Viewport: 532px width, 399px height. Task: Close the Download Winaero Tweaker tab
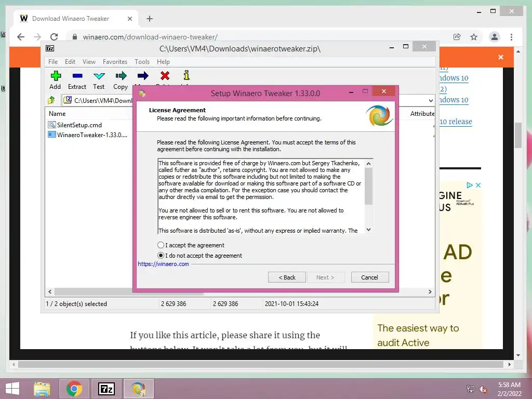(x=129, y=19)
